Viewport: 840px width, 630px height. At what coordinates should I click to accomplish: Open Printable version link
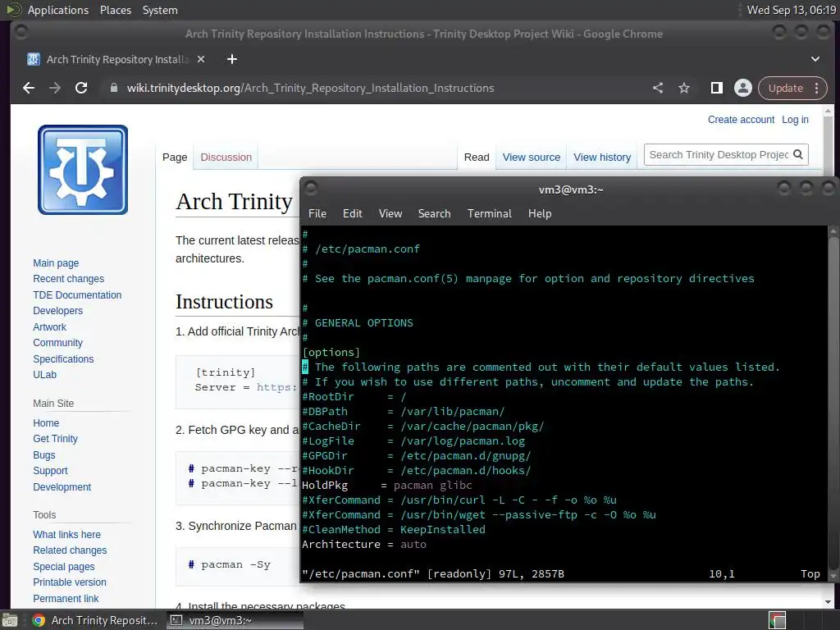[70, 582]
